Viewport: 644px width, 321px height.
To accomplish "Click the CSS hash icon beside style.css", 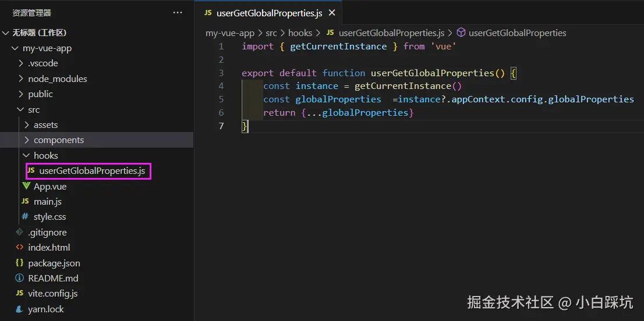I will [x=25, y=216].
